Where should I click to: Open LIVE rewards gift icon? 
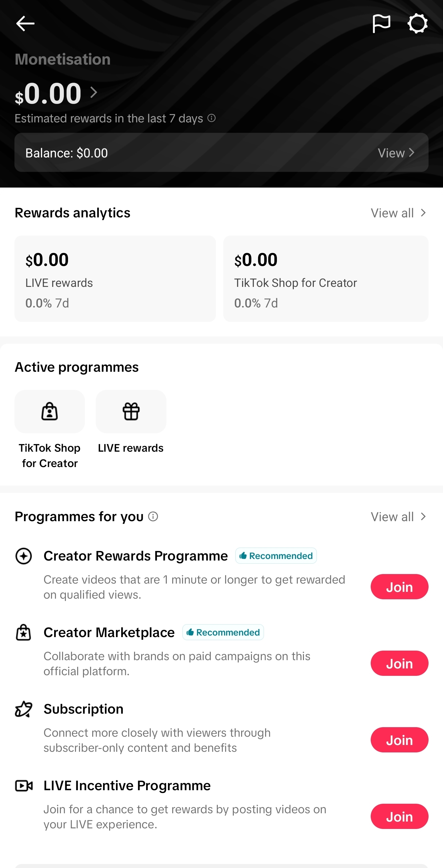(x=131, y=411)
